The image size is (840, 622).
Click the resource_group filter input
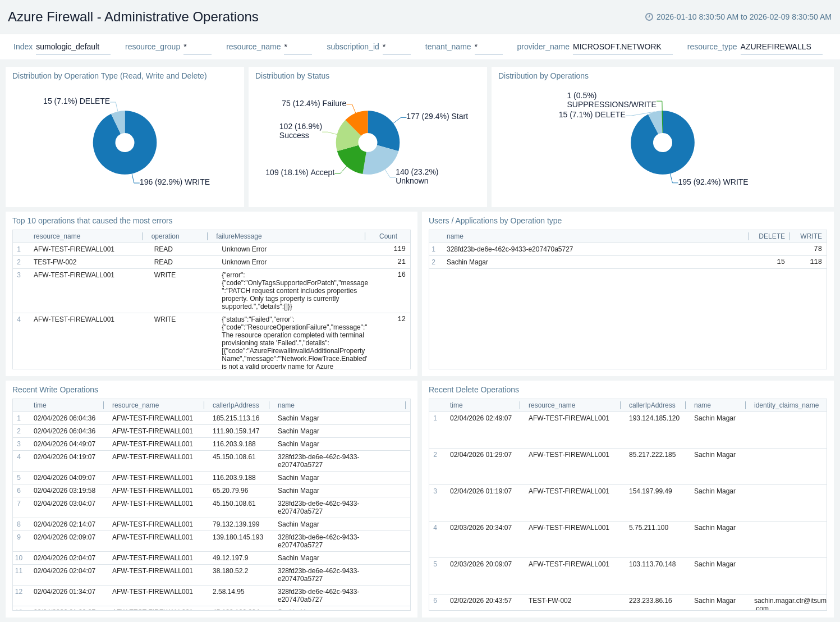point(197,47)
